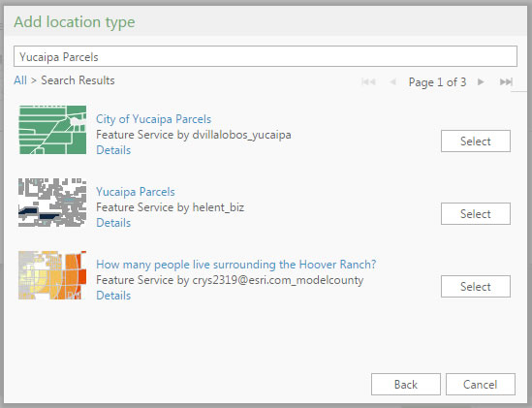Click the City of Yucaipa Parcels thumbnail
532x408 pixels.
click(x=52, y=130)
